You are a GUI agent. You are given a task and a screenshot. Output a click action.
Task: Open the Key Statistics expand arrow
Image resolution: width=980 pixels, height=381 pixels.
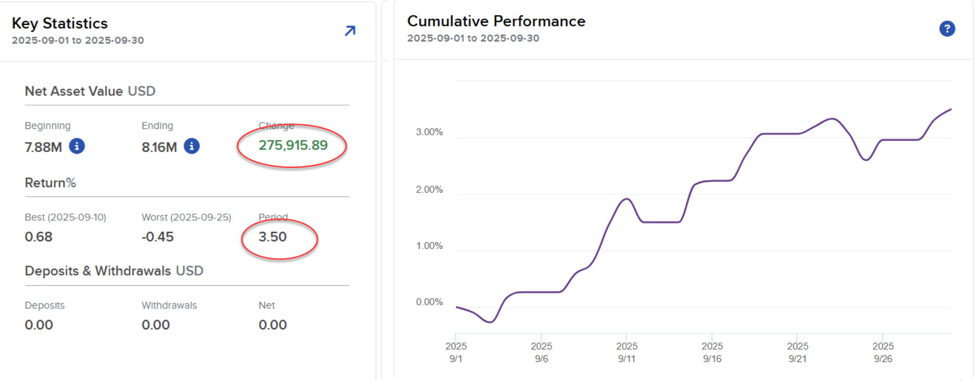coord(350,31)
